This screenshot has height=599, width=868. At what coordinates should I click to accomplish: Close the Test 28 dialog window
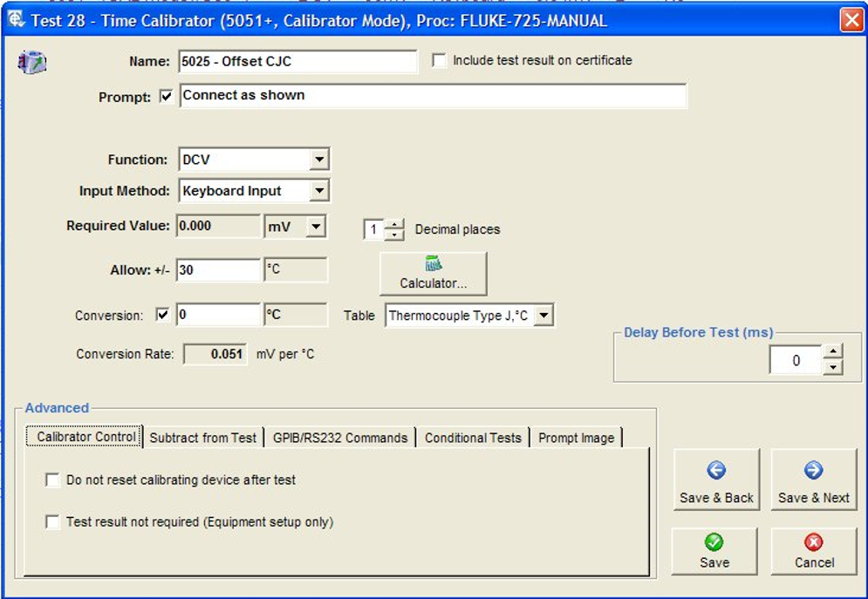[x=851, y=20]
